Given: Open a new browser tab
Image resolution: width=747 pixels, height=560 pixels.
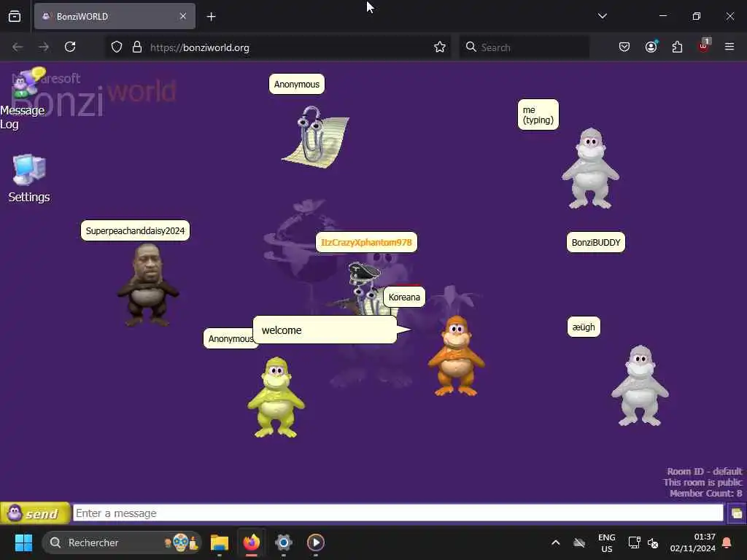Looking at the screenshot, I should 211,17.
